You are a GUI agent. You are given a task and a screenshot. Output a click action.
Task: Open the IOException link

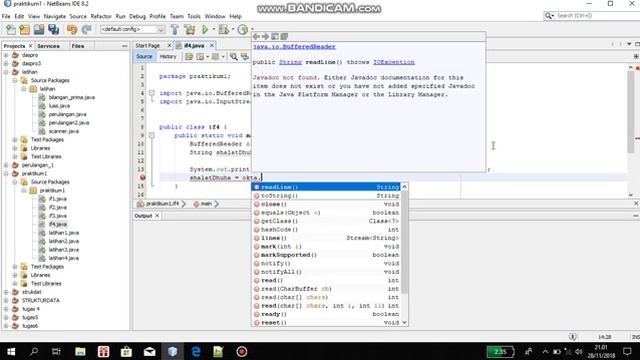pyautogui.click(x=393, y=62)
